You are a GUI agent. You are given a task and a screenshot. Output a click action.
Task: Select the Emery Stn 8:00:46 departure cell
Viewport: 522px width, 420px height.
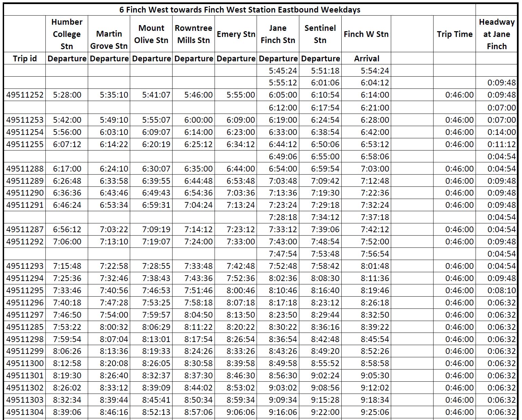[241, 291]
